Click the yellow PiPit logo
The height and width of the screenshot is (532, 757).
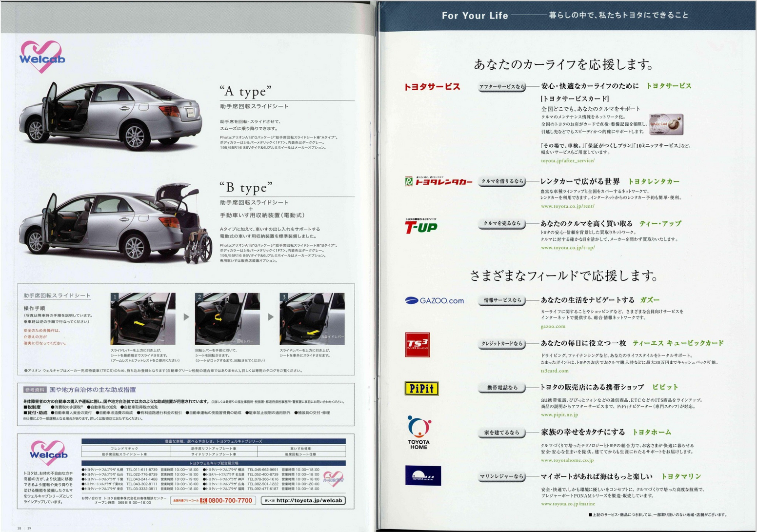click(x=421, y=388)
